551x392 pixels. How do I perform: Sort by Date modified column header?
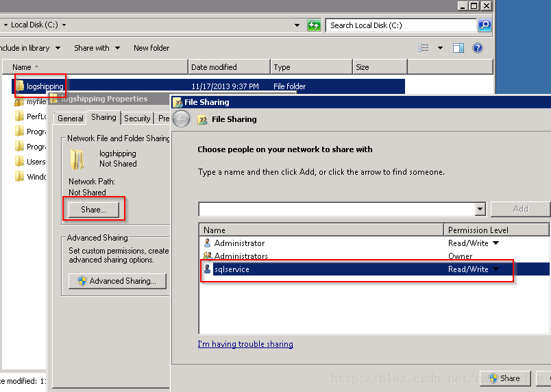coord(229,67)
